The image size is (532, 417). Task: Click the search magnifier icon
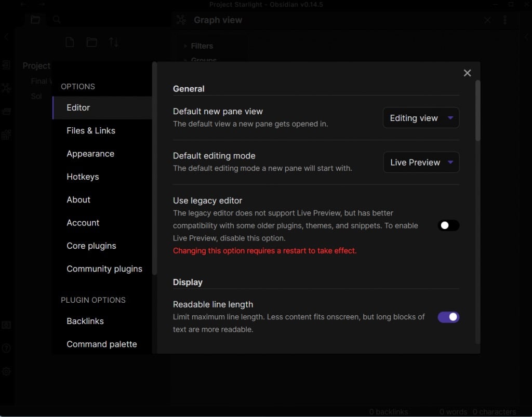click(x=57, y=20)
